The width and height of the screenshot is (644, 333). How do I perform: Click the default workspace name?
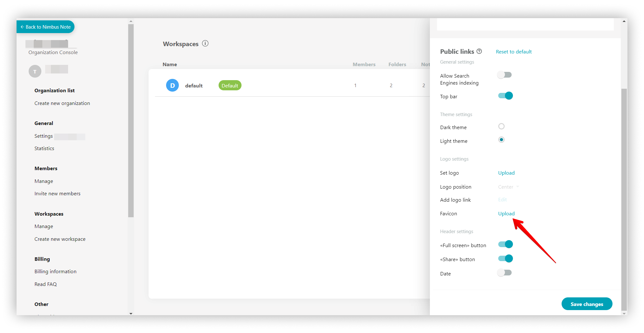194,86
